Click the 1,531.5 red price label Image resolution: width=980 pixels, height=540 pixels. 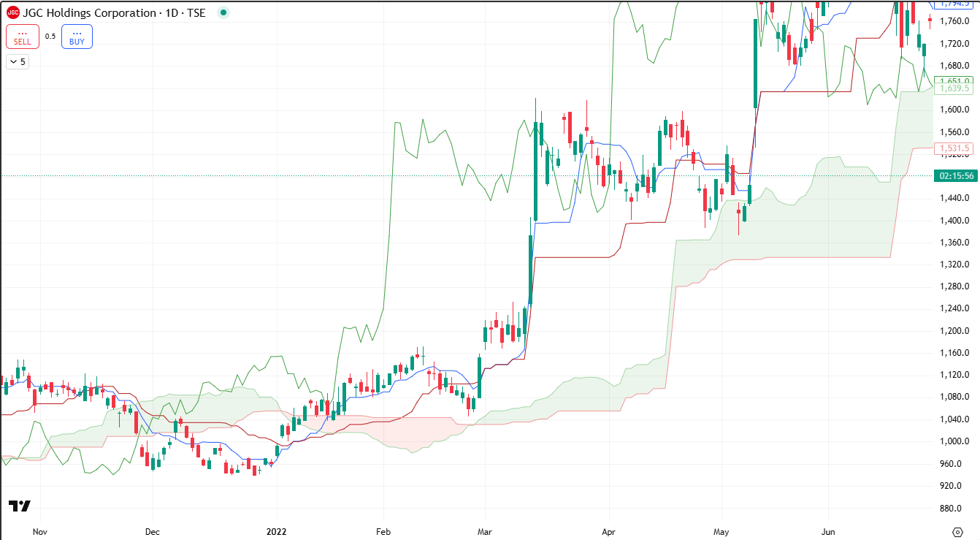pyautogui.click(x=954, y=148)
